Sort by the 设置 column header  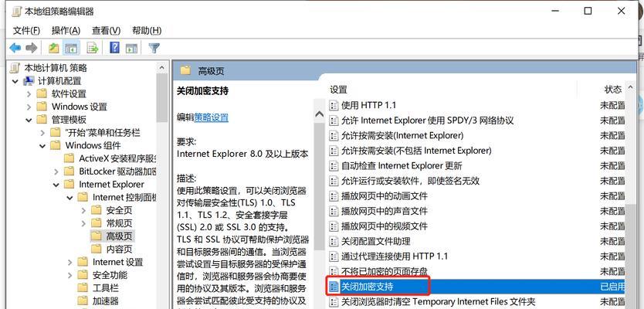click(339, 90)
